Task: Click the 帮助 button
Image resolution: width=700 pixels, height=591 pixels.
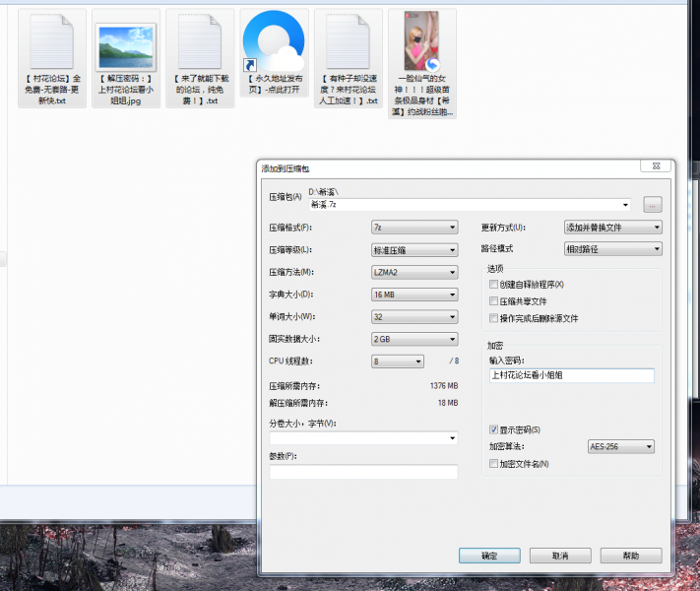Action: 631,556
